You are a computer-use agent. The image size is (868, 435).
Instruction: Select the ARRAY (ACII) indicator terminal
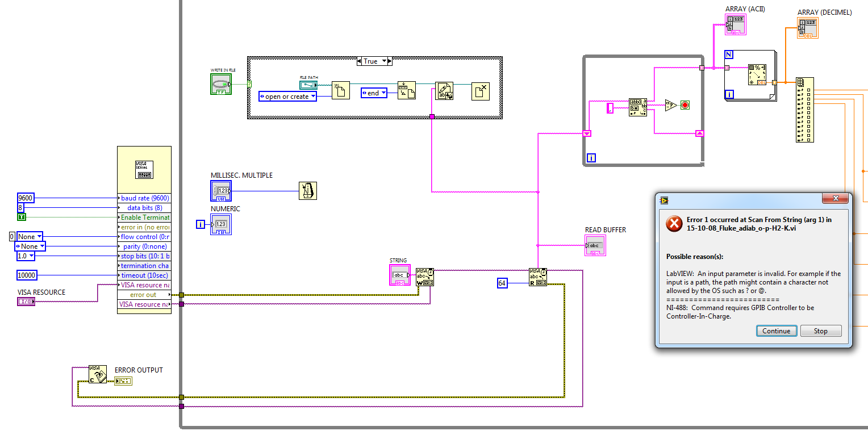[x=736, y=26]
